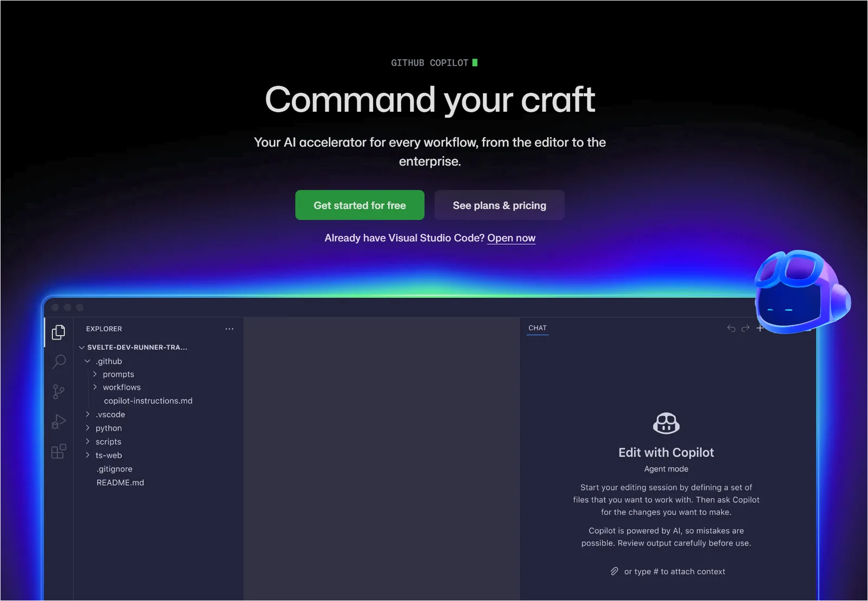The height and width of the screenshot is (601, 868).
Task: Start a new chat with plus icon
Action: tap(760, 328)
